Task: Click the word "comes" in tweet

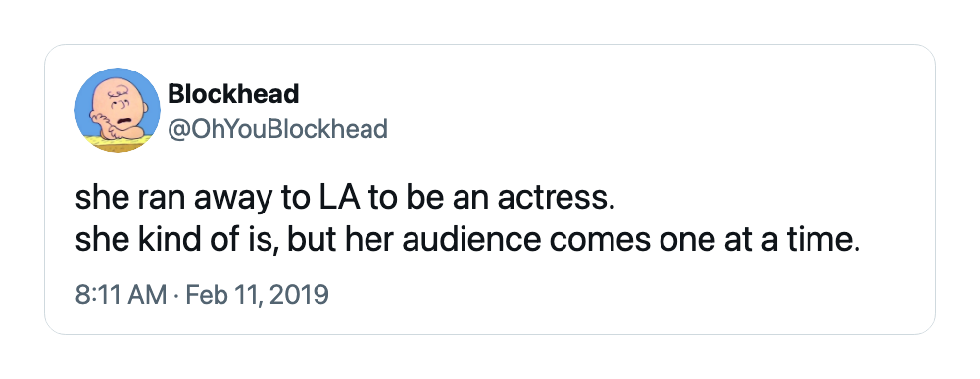Action: point(600,242)
